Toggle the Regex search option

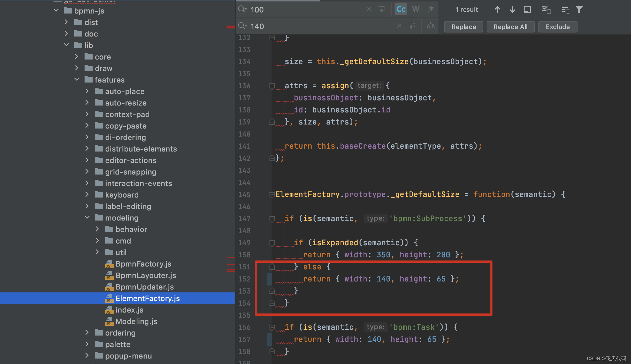[431, 9]
